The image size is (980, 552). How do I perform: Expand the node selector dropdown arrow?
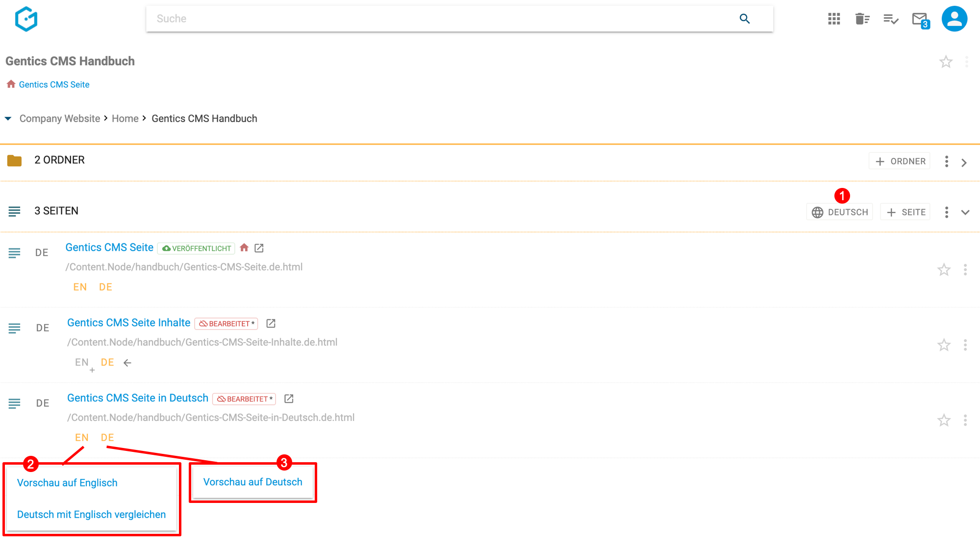point(8,118)
